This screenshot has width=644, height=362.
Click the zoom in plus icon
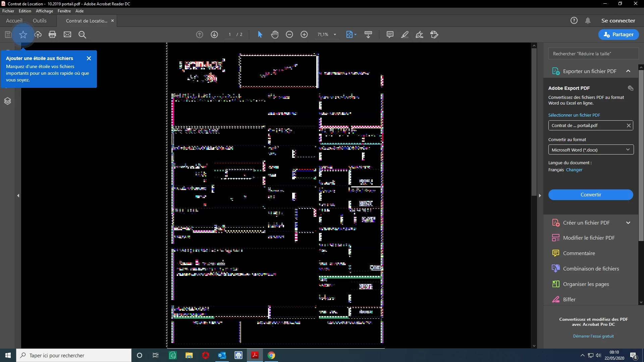[304, 35]
